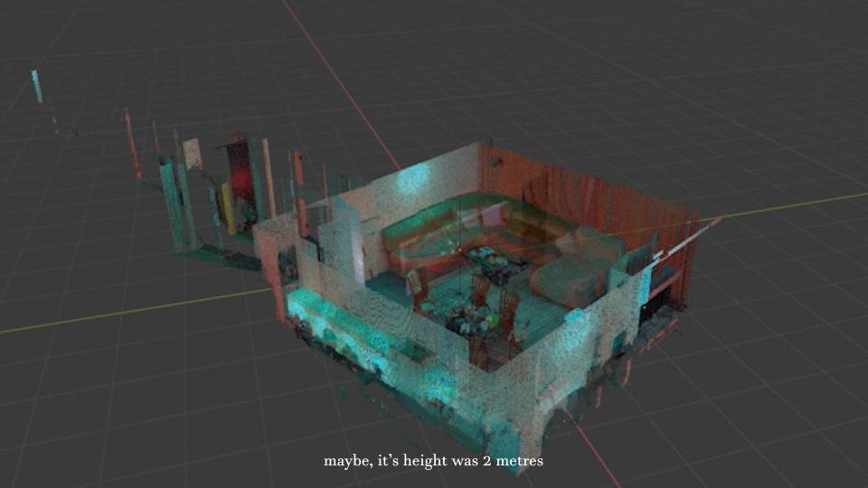Viewport: 868px width, 488px height.
Task: Click the green Y-axis line left of the room
Action: coord(136,312)
